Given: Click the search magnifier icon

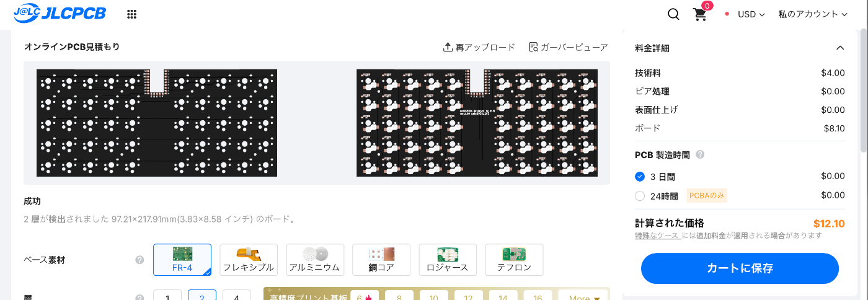Looking at the screenshot, I should point(673,14).
